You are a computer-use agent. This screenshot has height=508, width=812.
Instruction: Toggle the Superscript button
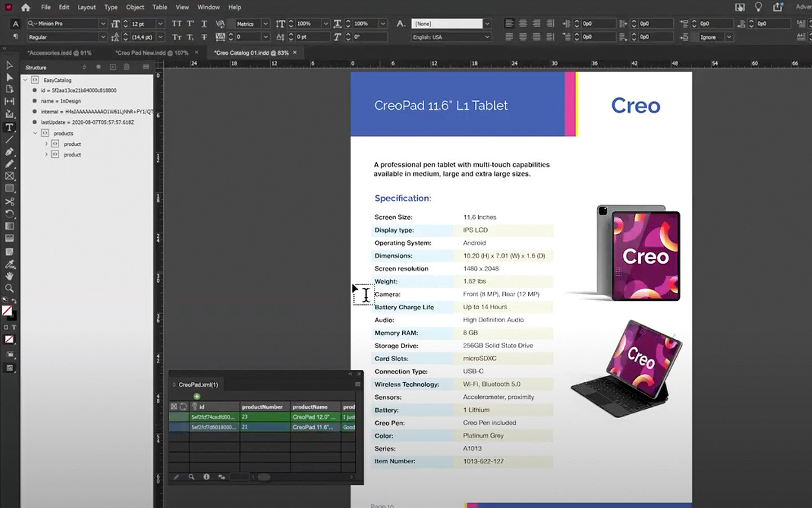[x=191, y=24]
